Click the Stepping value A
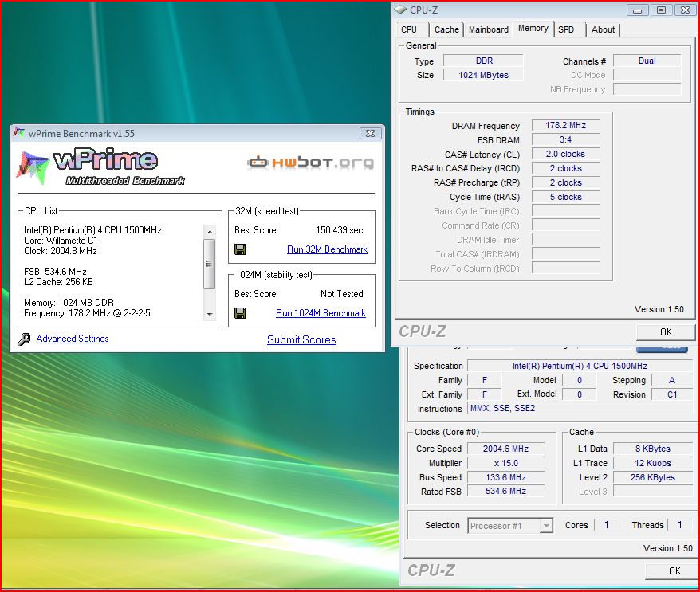The width and height of the screenshot is (700, 592). (672, 380)
